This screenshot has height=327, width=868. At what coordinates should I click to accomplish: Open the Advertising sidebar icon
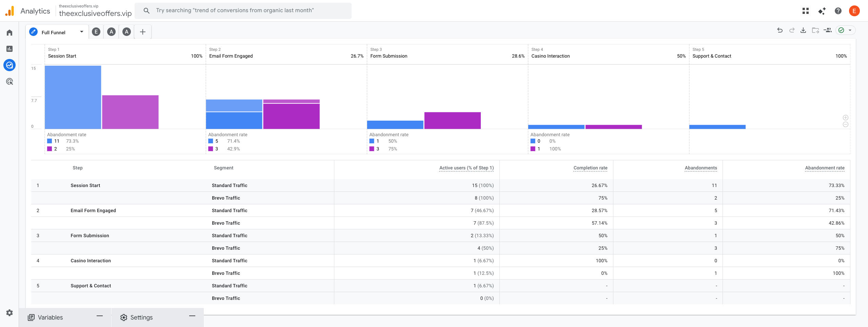[x=9, y=81]
